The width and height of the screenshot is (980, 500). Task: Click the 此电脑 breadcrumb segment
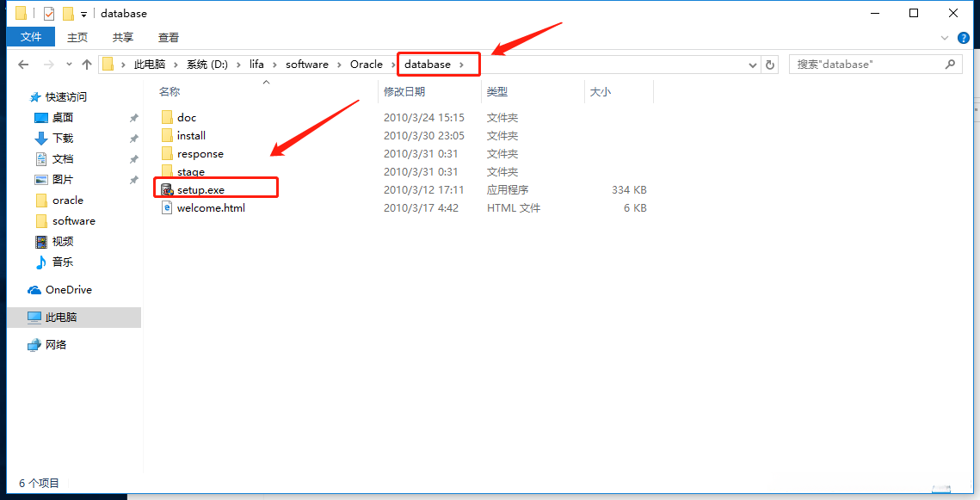pos(150,65)
